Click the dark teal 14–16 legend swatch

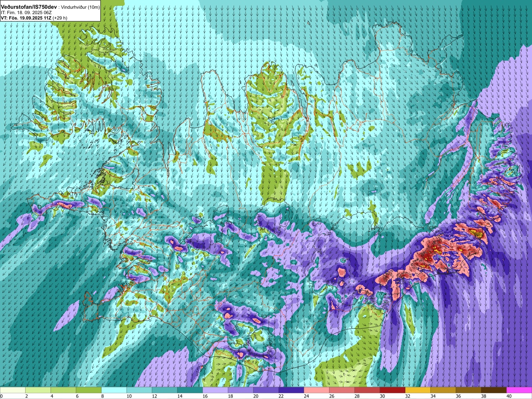pyautogui.click(x=190, y=390)
